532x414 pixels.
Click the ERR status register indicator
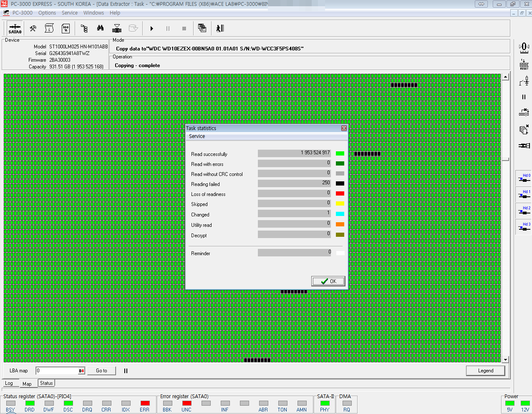coord(145,403)
